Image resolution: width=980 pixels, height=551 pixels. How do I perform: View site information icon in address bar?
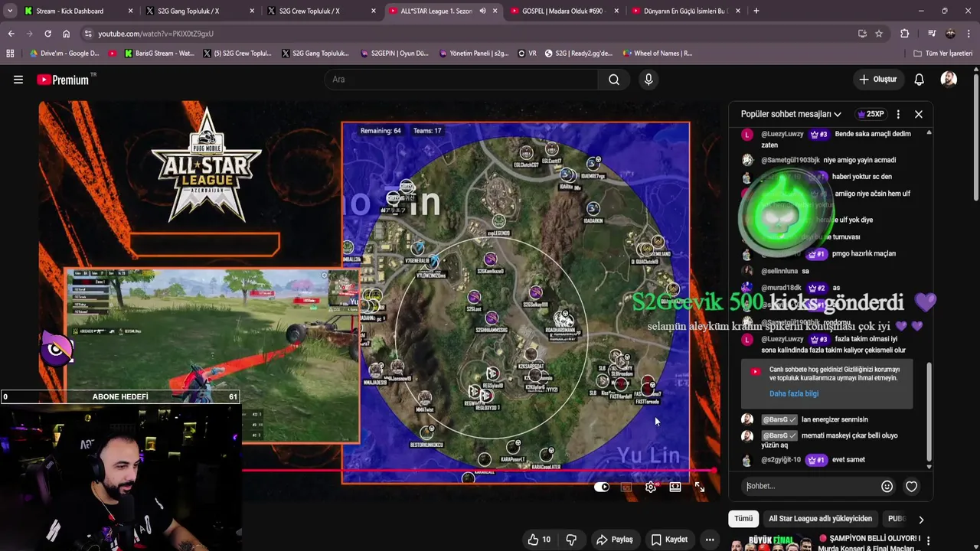88,34
